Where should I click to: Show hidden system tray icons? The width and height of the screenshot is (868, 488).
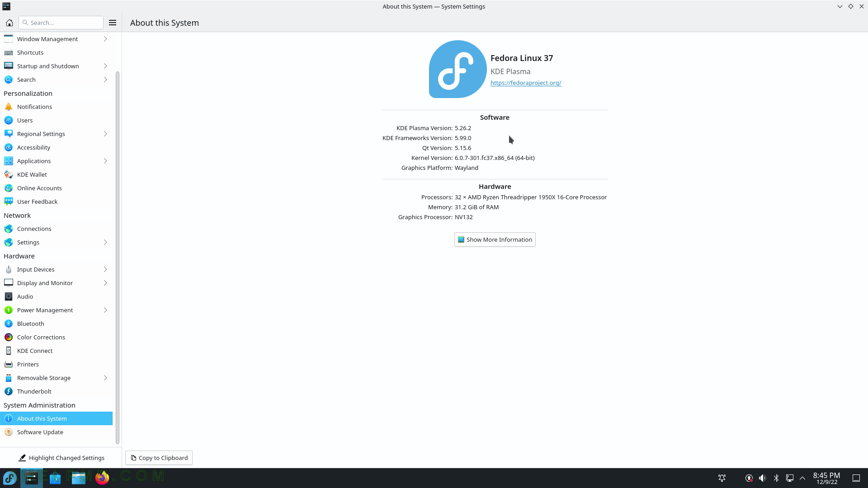pos(802,478)
